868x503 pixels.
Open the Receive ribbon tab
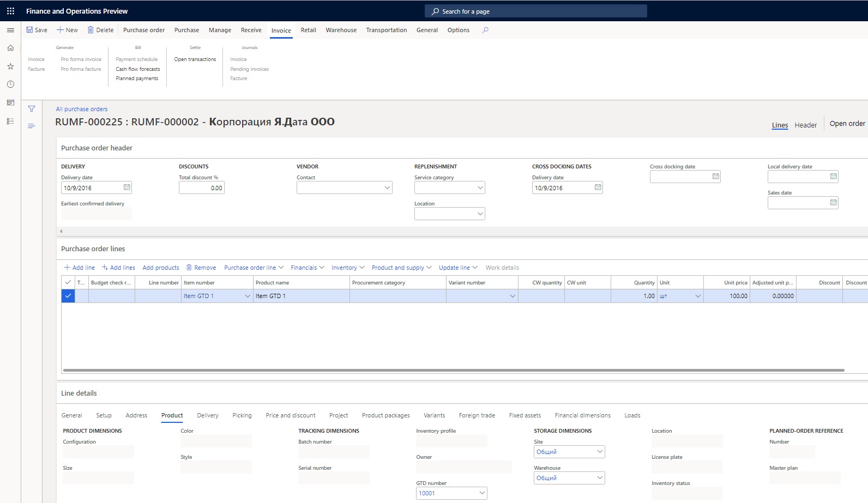pos(251,30)
